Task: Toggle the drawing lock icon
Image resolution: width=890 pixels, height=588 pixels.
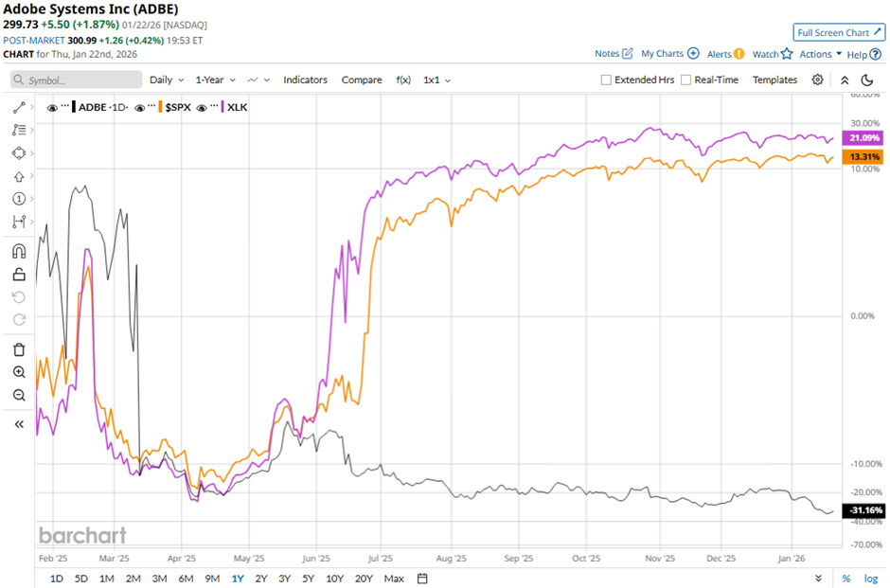Action: tap(19, 275)
